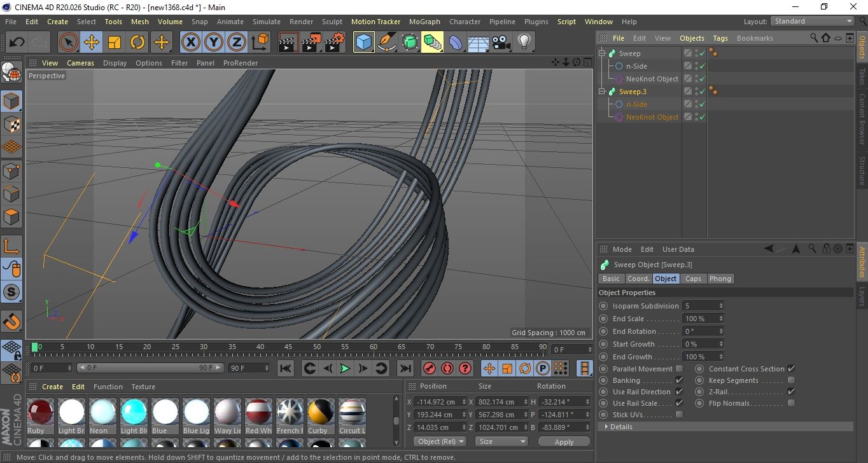Open the Simulate menu
868x463 pixels.
tap(267, 22)
